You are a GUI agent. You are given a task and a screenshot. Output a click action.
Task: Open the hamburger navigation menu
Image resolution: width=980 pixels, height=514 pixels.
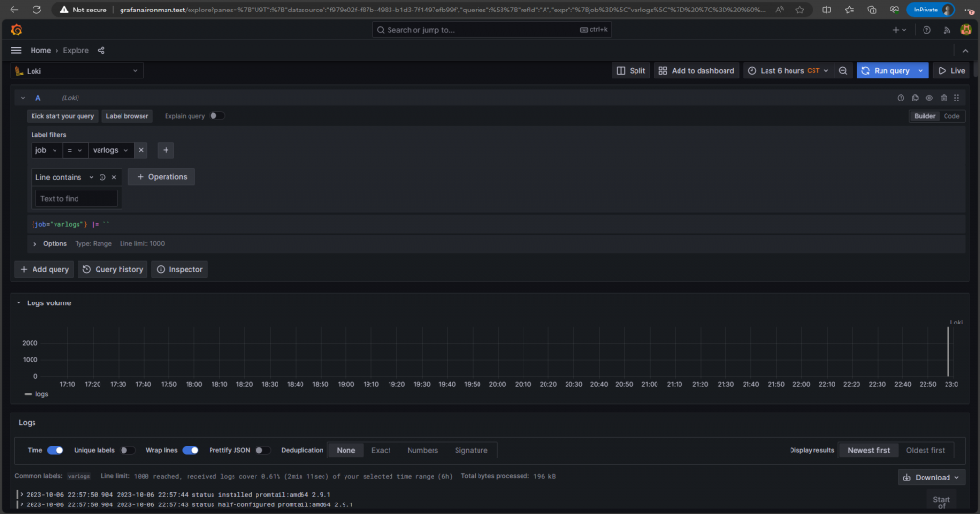[16, 50]
